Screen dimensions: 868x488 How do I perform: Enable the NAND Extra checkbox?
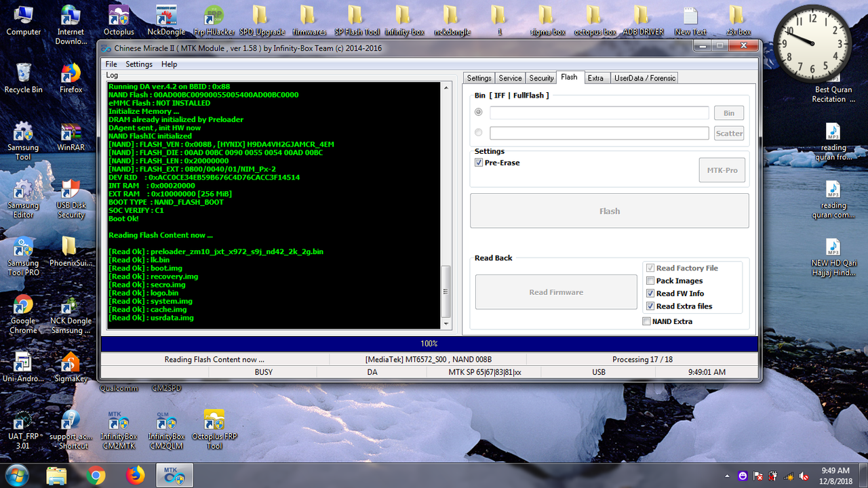coord(646,321)
